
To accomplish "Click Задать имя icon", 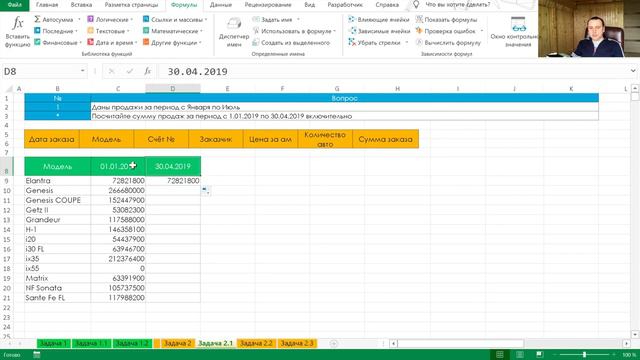I will click(256, 19).
